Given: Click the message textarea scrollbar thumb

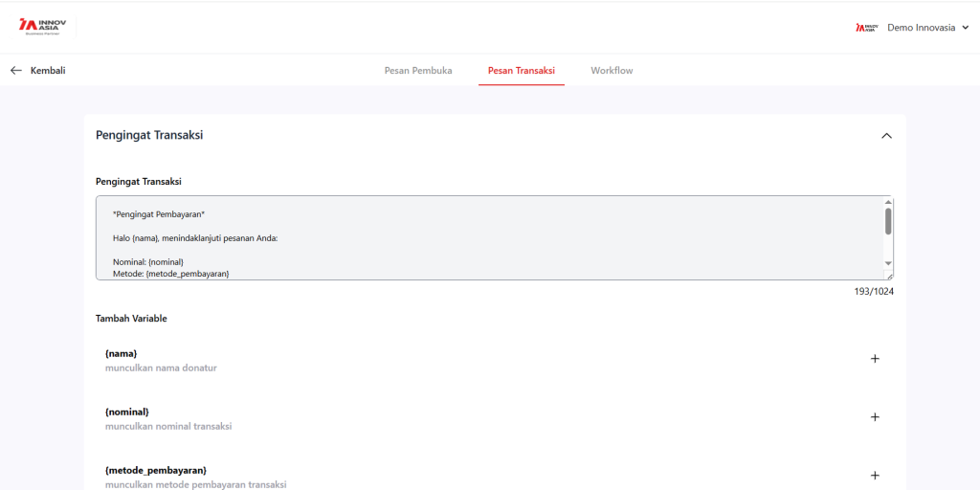Looking at the screenshot, I should (888, 221).
